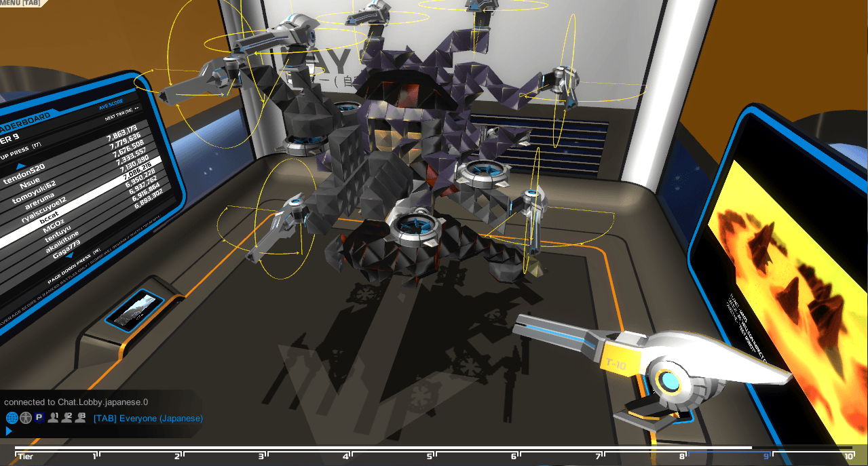Select the global chat globe icon
This screenshot has height=466, width=868.
(x=12, y=418)
